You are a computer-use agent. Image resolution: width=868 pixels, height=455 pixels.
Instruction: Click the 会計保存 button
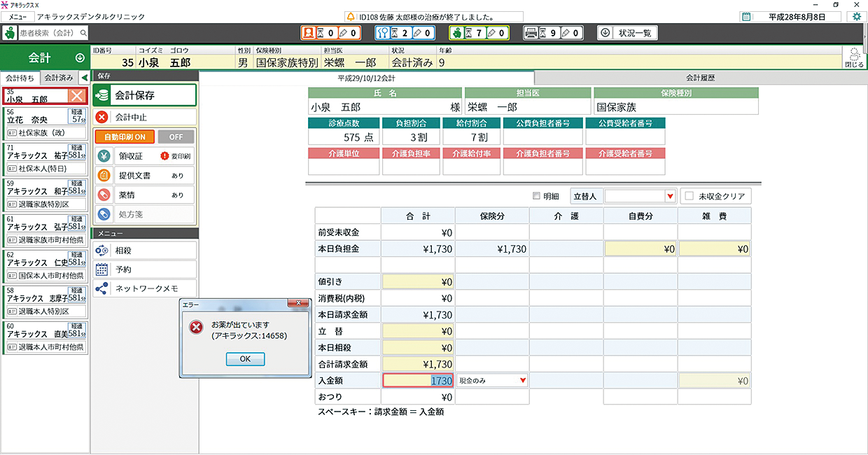point(144,95)
